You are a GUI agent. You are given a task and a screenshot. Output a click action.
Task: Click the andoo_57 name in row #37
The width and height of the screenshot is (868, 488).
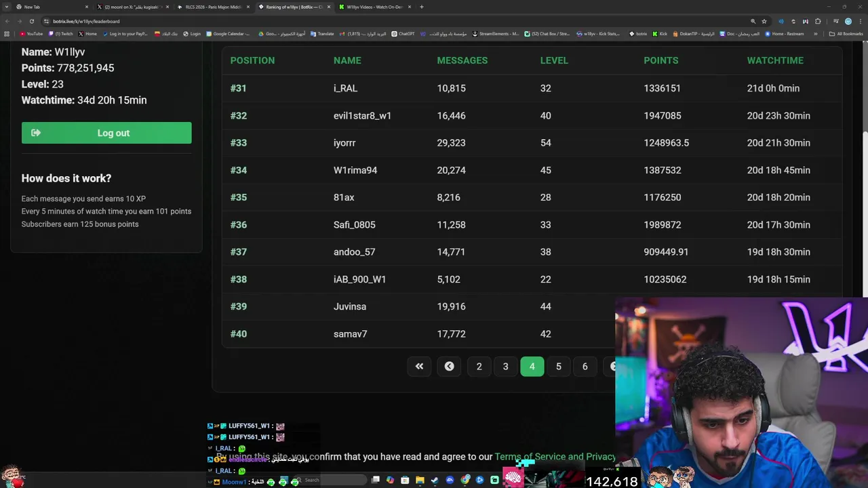[x=354, y=252]
